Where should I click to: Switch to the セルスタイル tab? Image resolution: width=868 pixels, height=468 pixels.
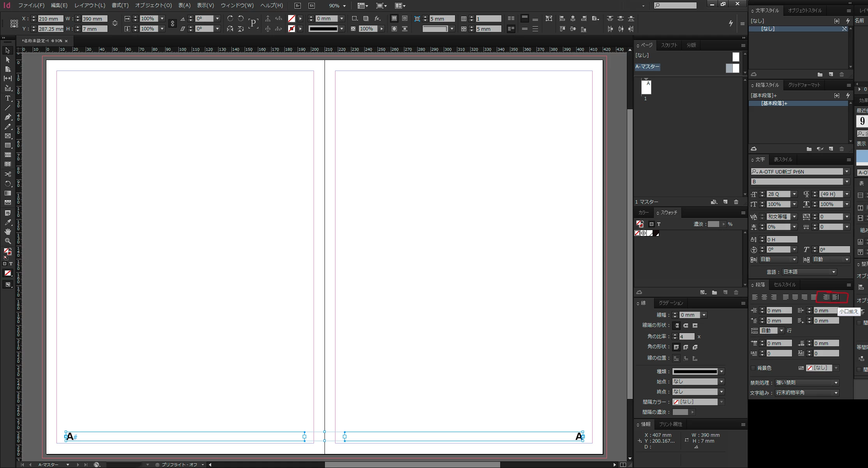click(x=785, y=285)
